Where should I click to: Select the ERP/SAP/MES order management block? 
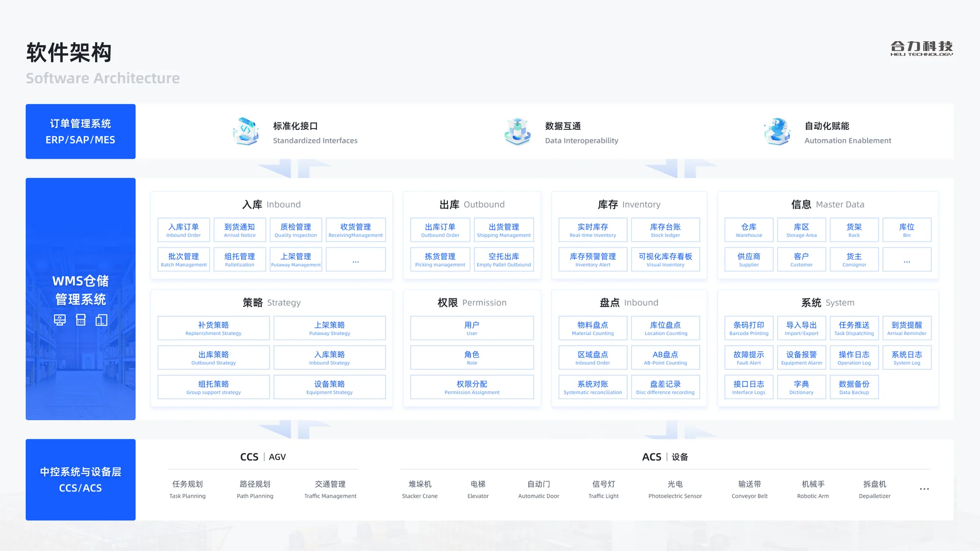click(80, 131)
